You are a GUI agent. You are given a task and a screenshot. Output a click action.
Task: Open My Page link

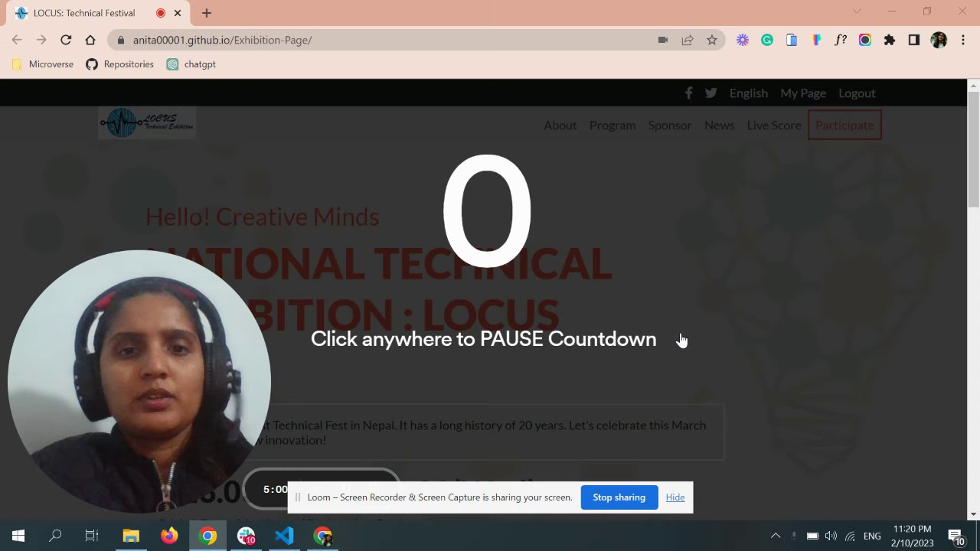[803, 93]
